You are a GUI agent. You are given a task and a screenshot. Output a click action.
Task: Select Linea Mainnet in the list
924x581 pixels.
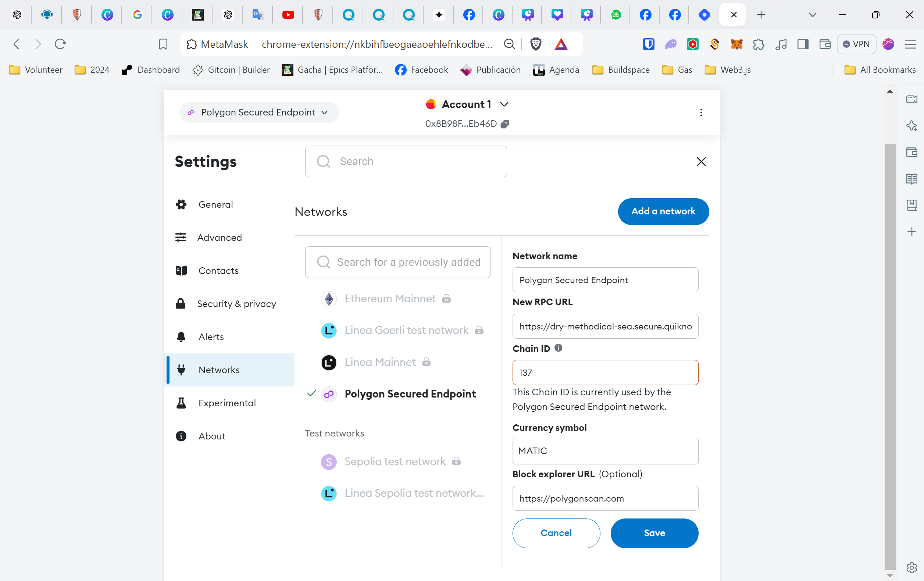coord(380,362)
